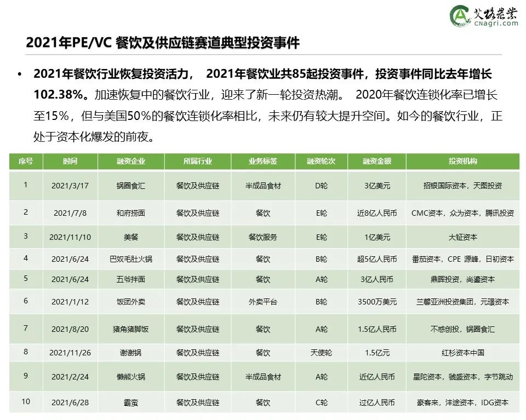Select the company cell 猪角猪脚饭
This screenshot has height=420, width=526.
coord(131,329)
